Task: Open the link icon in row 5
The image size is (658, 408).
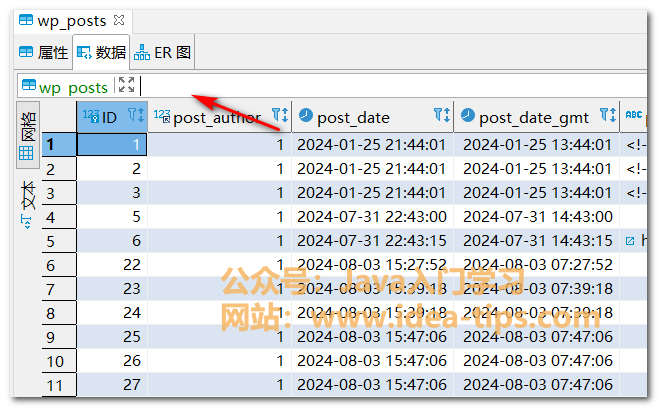Action: click(x=630, y=241)
